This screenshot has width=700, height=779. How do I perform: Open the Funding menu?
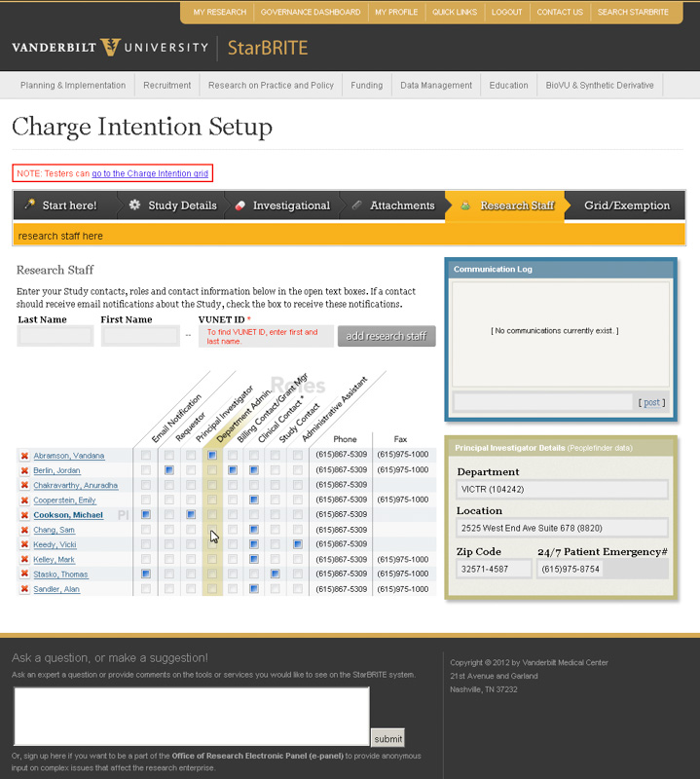[x=367, y=85]
